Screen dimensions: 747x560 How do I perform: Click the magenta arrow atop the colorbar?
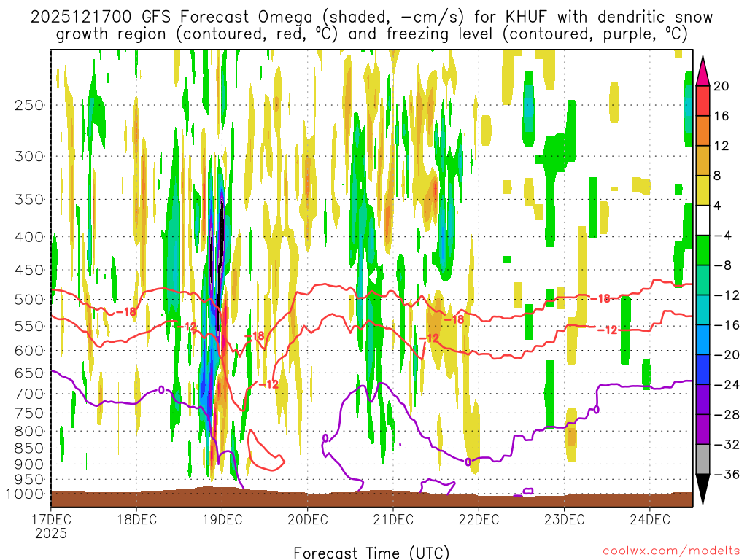point(703,71)
